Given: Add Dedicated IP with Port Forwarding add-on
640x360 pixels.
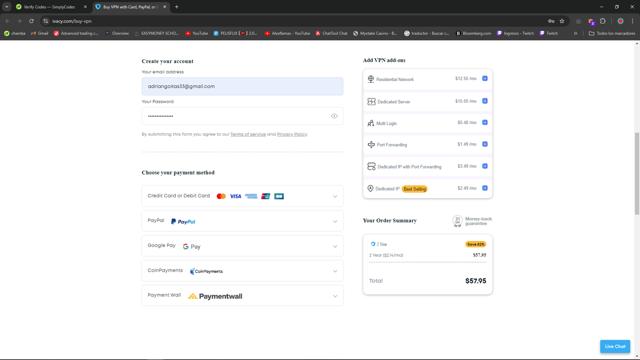Looking at the screenshot, I should tap(484, 166).
